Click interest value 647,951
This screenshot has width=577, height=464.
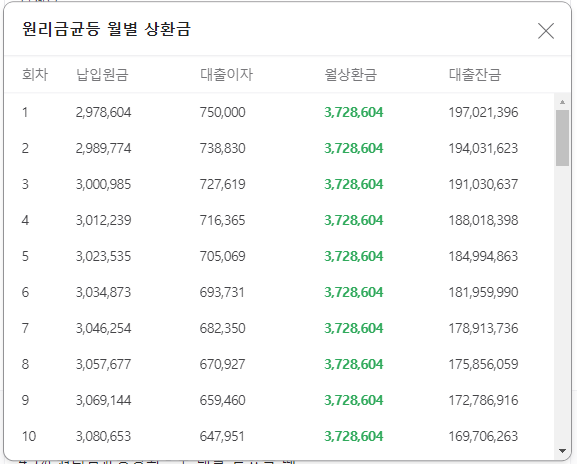tap(222, 436)
